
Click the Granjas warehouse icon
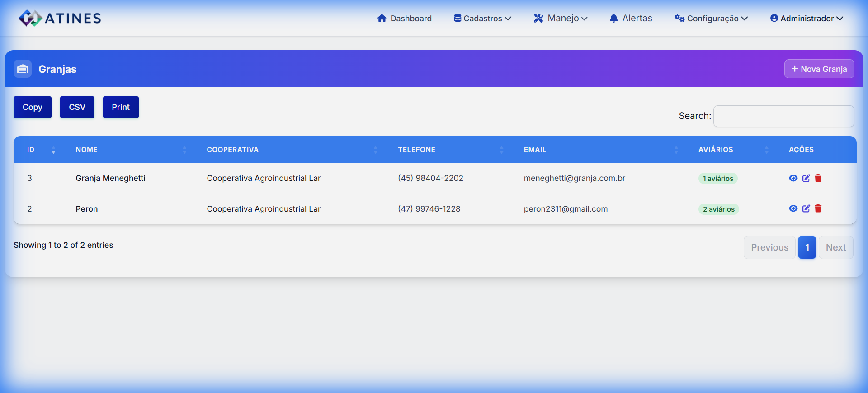point(23,69)
